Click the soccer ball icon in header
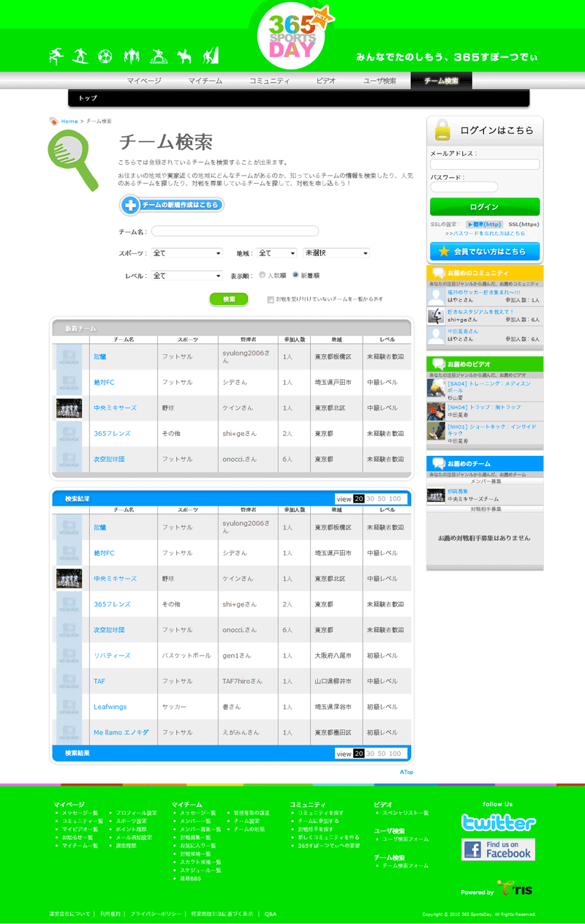The image size is (585, 924). [105, 56]
